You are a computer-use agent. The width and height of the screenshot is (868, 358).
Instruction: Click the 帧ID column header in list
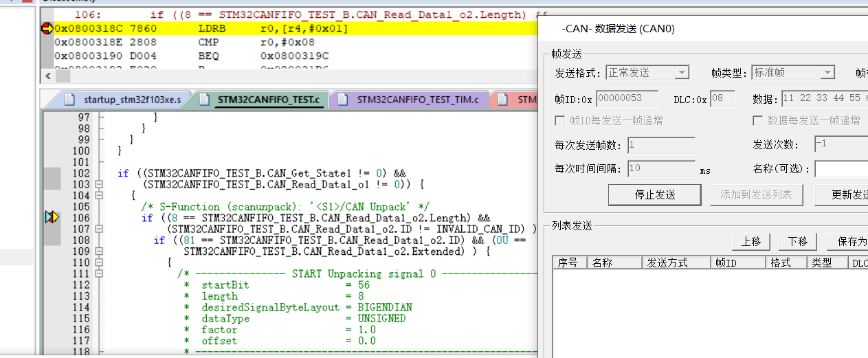click(738, 262)
